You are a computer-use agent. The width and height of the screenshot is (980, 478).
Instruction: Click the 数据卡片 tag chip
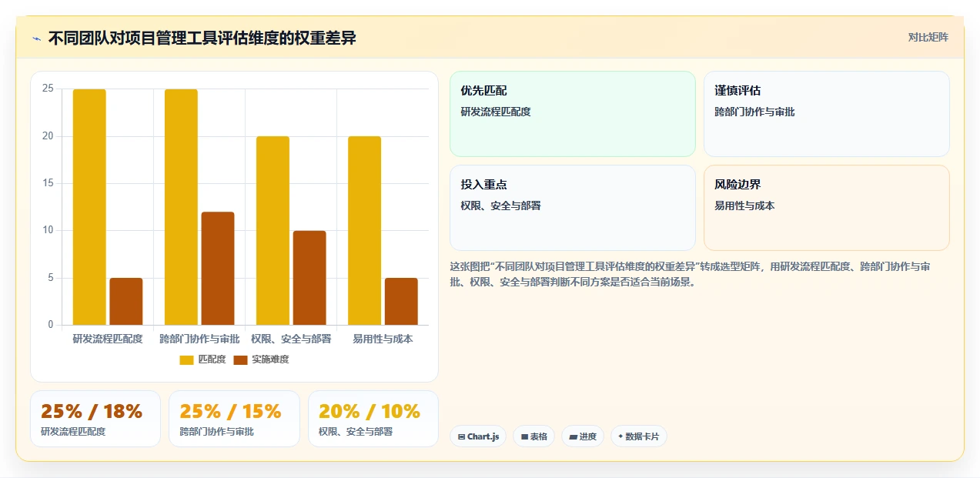point(639,436)
